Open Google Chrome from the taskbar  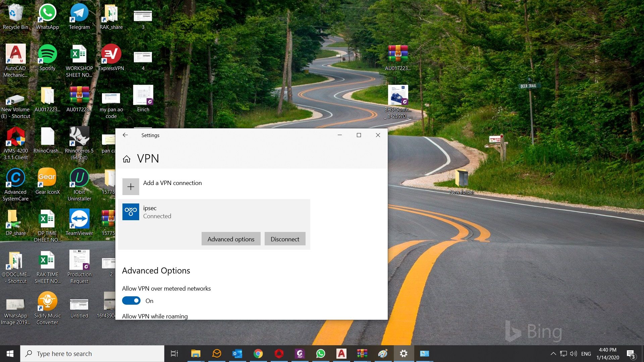258,354
